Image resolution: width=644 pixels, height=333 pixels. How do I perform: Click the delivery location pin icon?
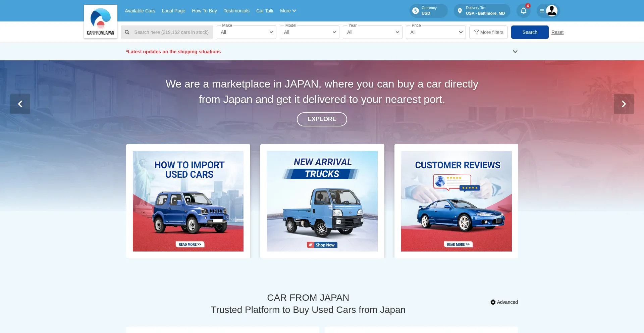(x=460, y=11)
